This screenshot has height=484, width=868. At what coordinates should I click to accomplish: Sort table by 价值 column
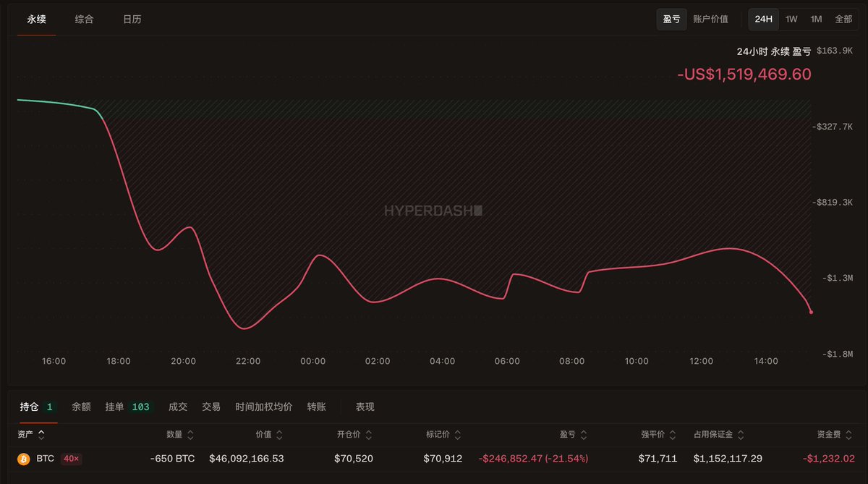click(x=269, y=435)
